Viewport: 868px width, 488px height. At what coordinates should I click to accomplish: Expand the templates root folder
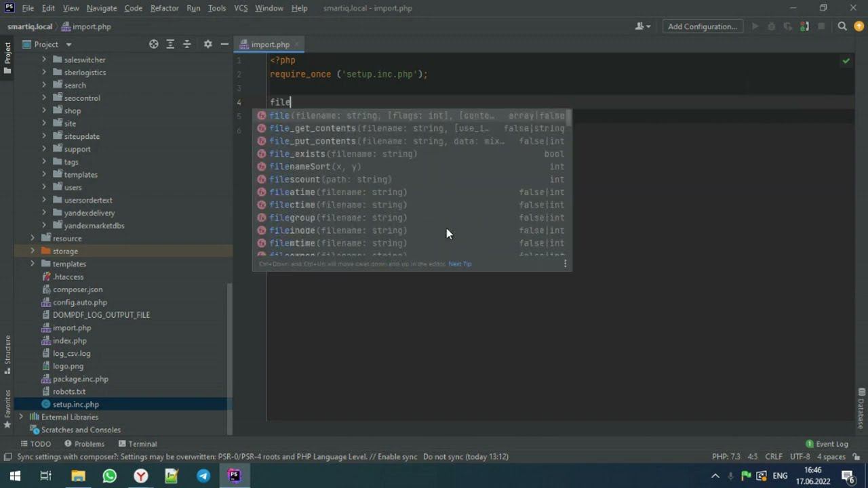coord(33,264)
